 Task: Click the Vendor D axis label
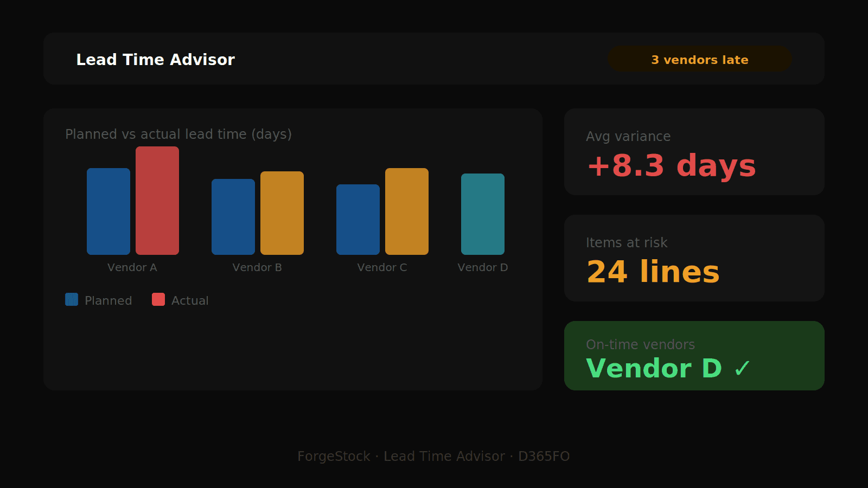point(483,267)
